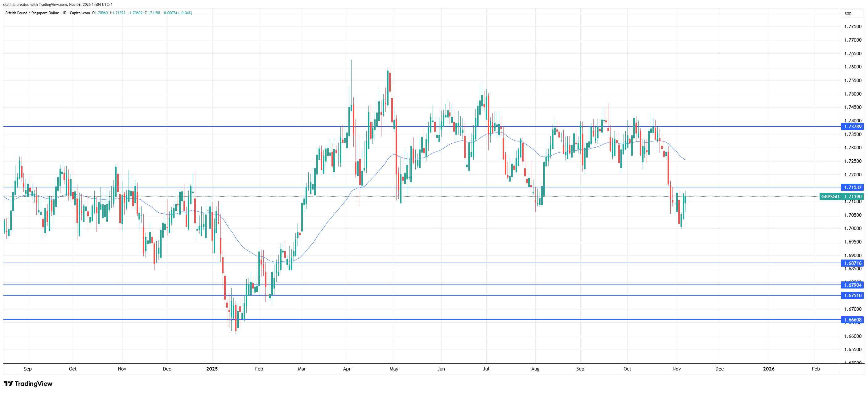Click the 1.65500 price axis label
The height and width of the screenshot is (393, 868).
pos(853,350)
